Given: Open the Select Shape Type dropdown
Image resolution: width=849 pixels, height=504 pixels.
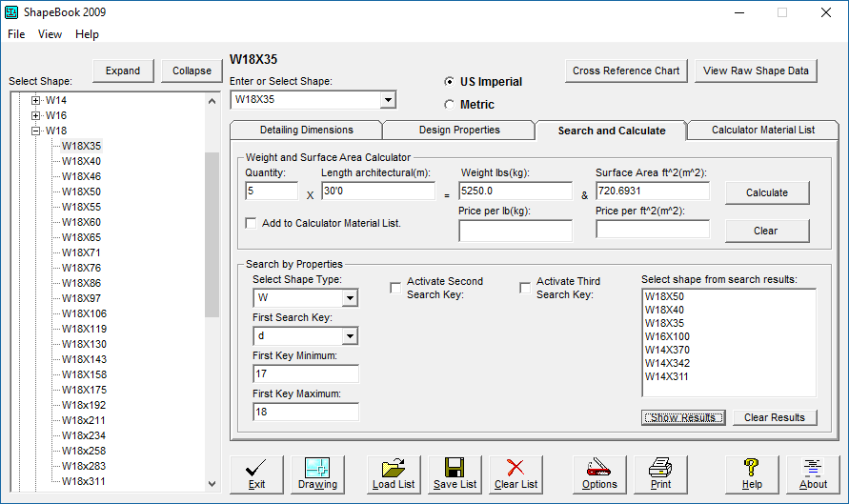Looking at the screenshot, I should tap(350, 298).
